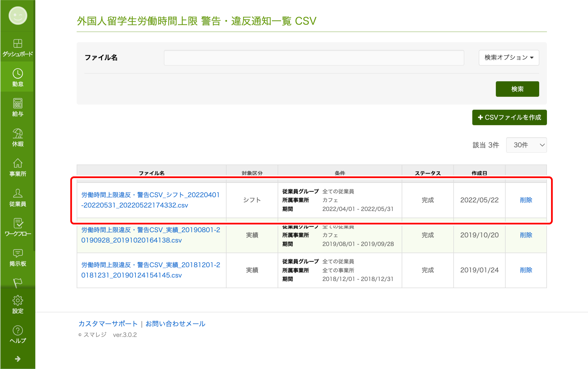Screen dimensions: 588x369
Task: Click 削除 for the 2022/05/22 row
Action: click(526, 200)
